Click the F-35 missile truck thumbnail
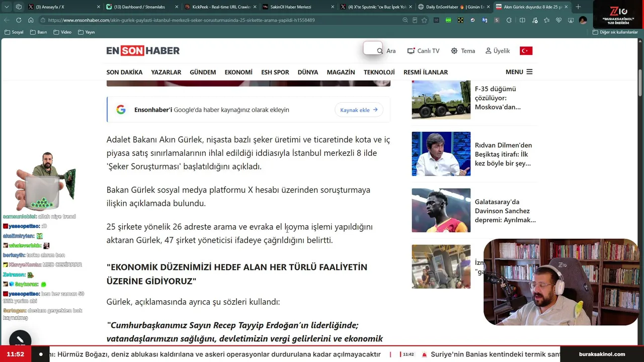The width and height of the screenshot is (644, 362). click(441, 99)
